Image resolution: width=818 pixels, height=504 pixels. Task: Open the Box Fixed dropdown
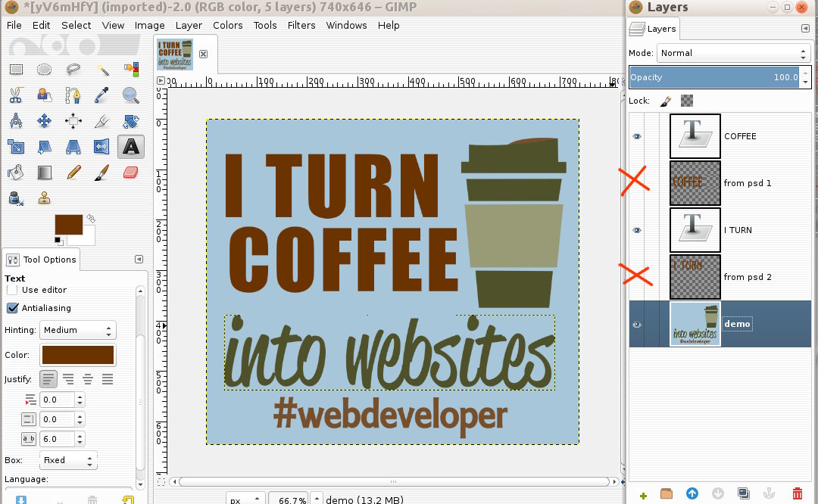click(68, 460)
